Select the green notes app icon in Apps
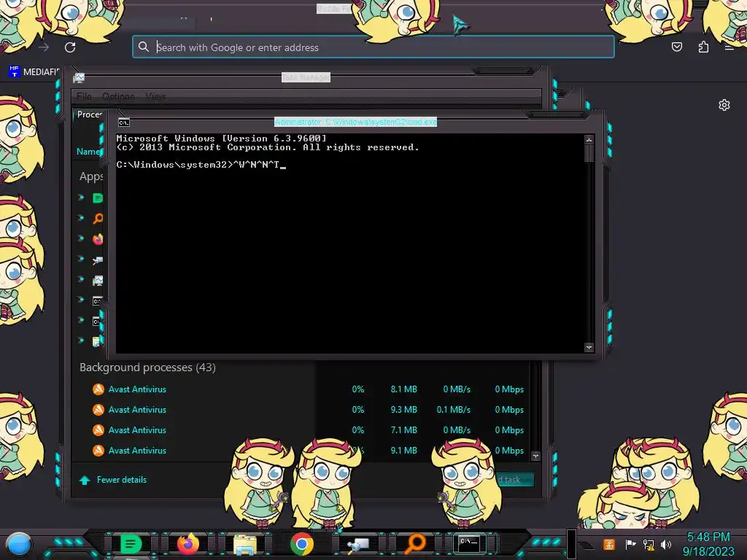Image resolution: width=747 pixels, height=560 pixels. coord(98,198)
